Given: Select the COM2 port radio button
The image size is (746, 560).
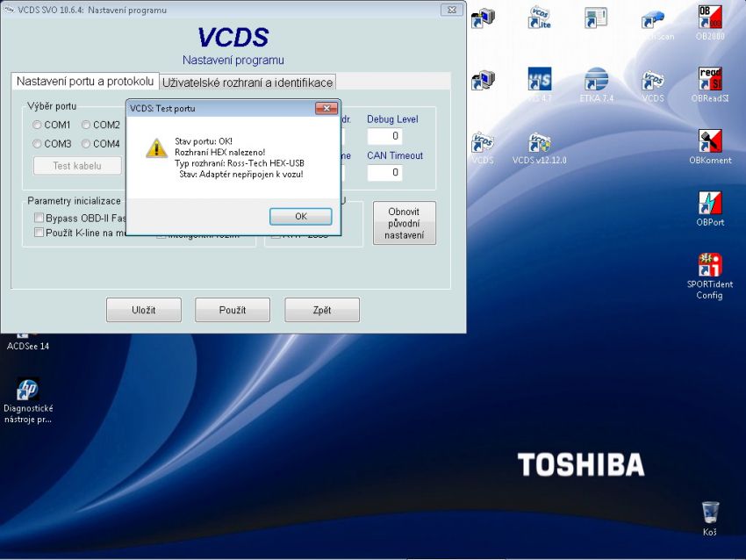Looking at the screenshot, I should click(x=86, y=125).
